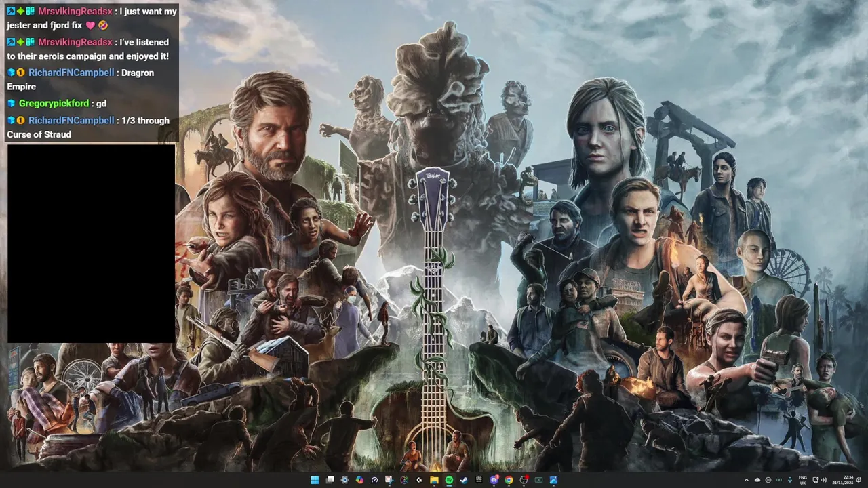Open the colorful ring icon beside Snipping Tool
Screen dimensions: 868x488
coord(404,480)
